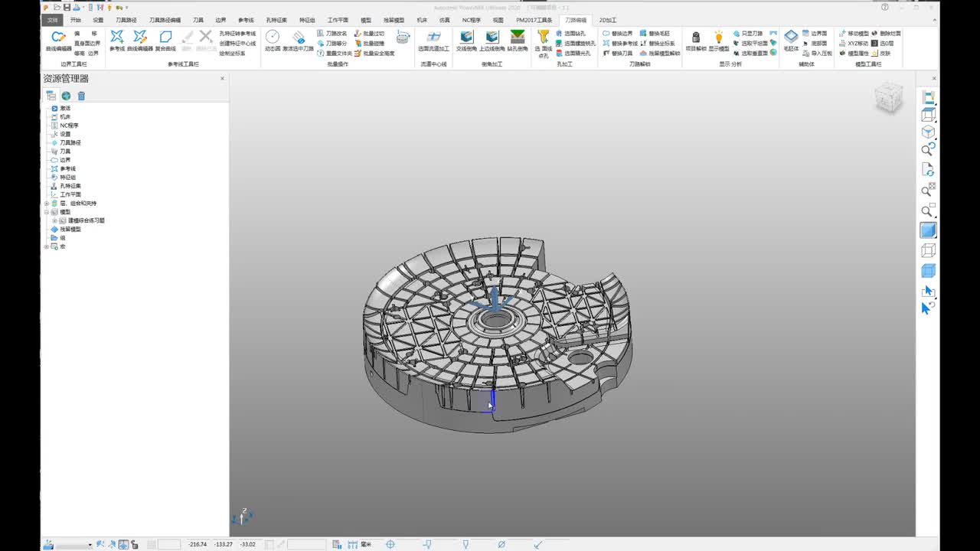Screen dimensions: 980x551
Task: Click the tolerance input field in status bar
Action: point(306,544)
